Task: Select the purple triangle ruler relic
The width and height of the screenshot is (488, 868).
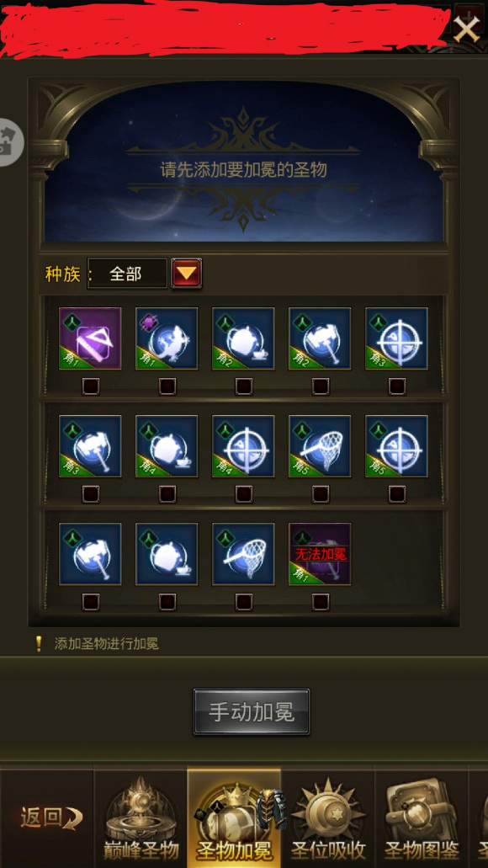Action: point(90,338)
